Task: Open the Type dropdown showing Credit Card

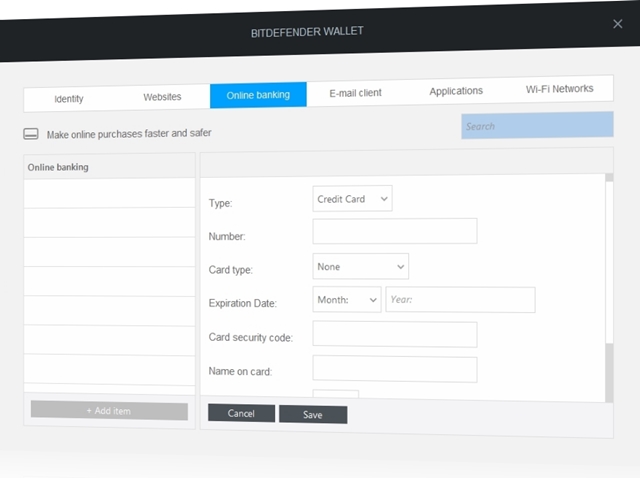Action: tap(352, 199)
